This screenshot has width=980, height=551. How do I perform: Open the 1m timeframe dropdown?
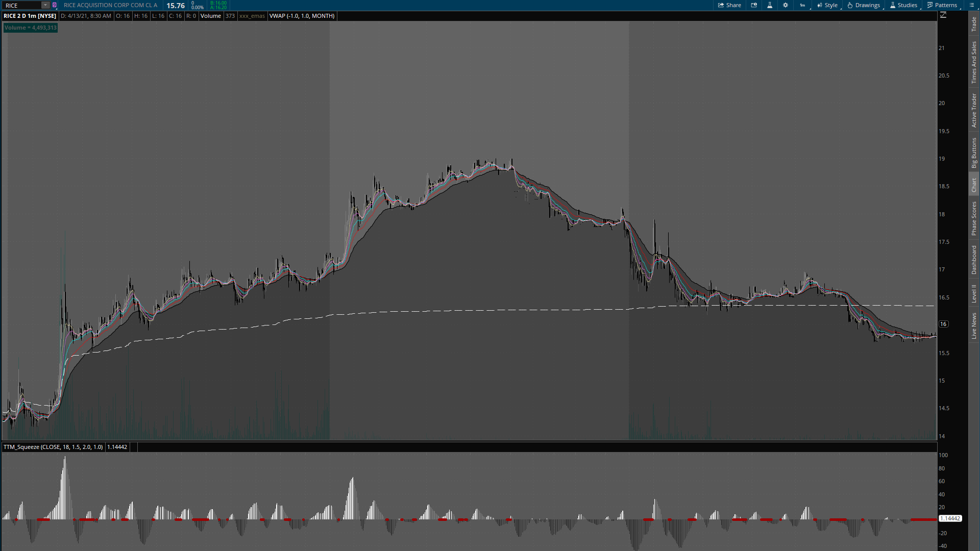[803, 5]
